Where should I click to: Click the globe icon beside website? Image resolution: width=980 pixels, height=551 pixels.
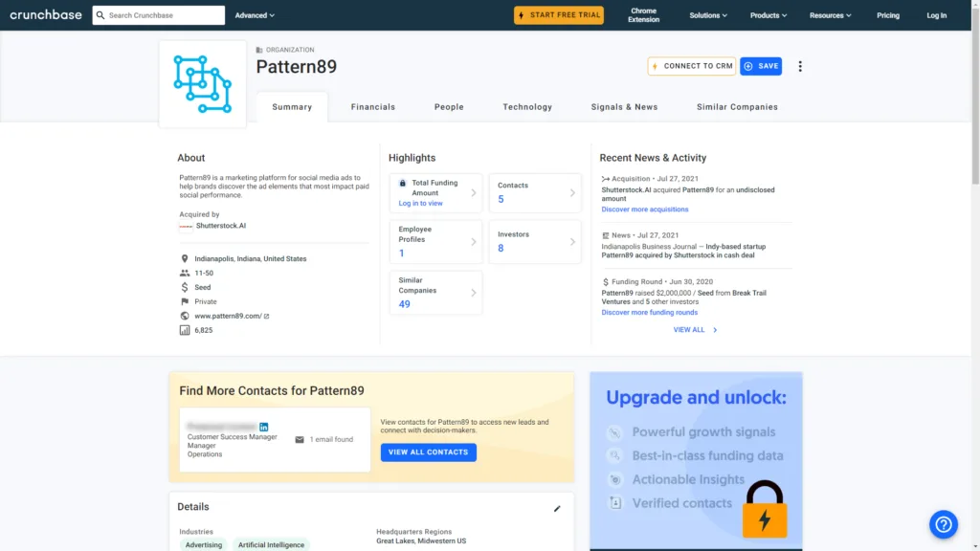pos(185,316)
